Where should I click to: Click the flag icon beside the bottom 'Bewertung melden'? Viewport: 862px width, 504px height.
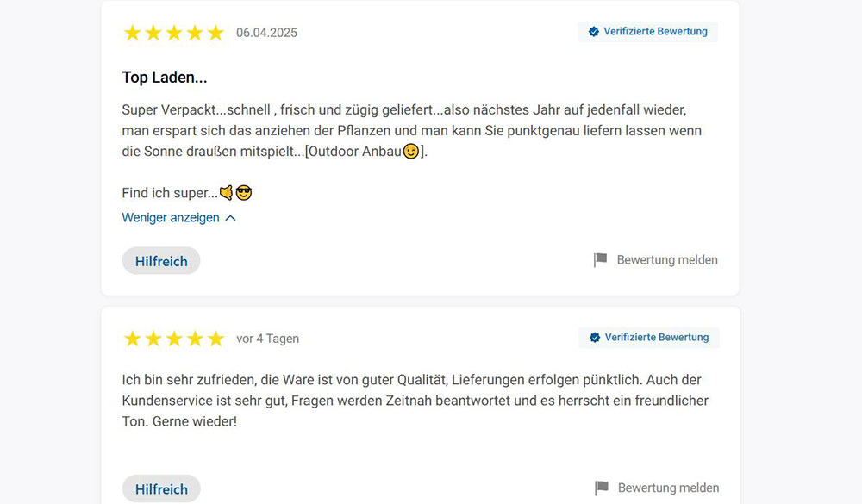click(599, 488)
